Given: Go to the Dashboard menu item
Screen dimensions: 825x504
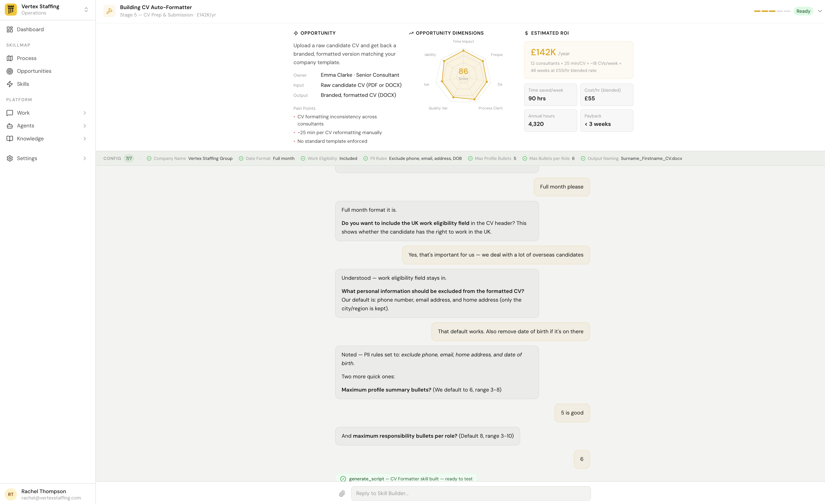Looking at the screenshot, I should [x=30, y=29].
